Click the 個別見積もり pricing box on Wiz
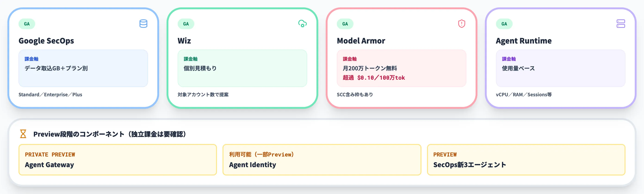Screen dimensions: 644x194 242,68
